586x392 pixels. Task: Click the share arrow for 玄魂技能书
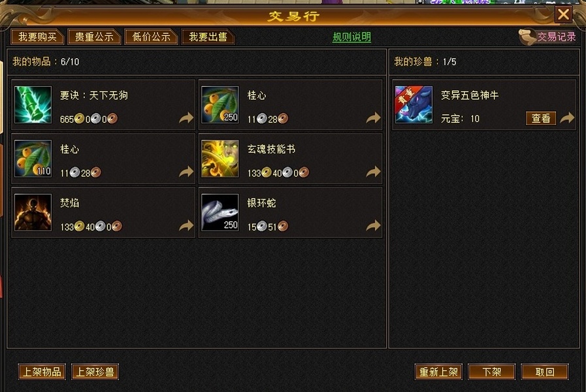click(373, 172)
